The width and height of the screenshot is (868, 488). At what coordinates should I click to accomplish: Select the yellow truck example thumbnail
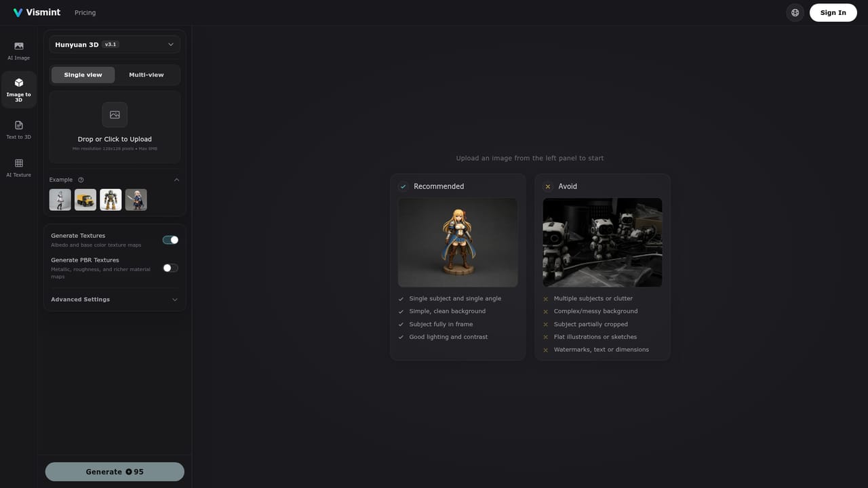point(85,200)
